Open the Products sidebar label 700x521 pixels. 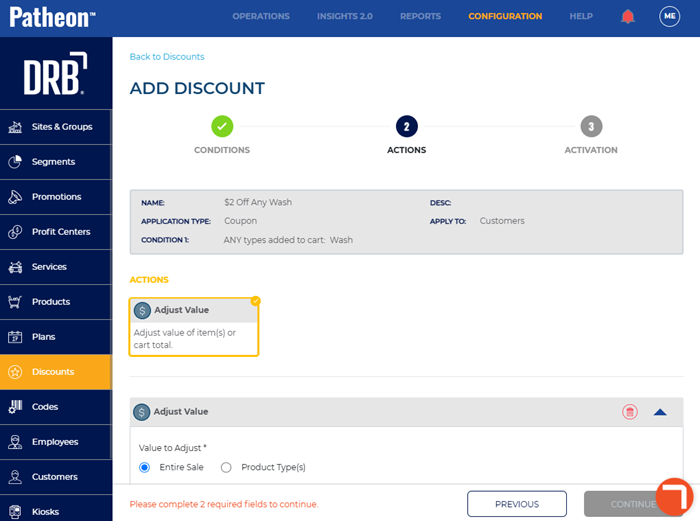pyautogui.click(x=51, y=302)
